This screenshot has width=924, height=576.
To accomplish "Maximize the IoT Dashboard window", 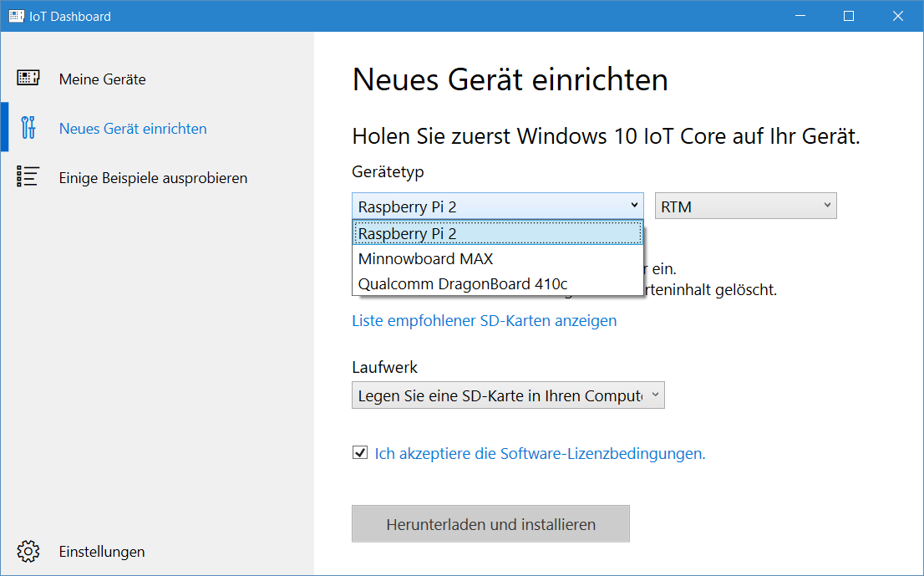I will [849, 16].
